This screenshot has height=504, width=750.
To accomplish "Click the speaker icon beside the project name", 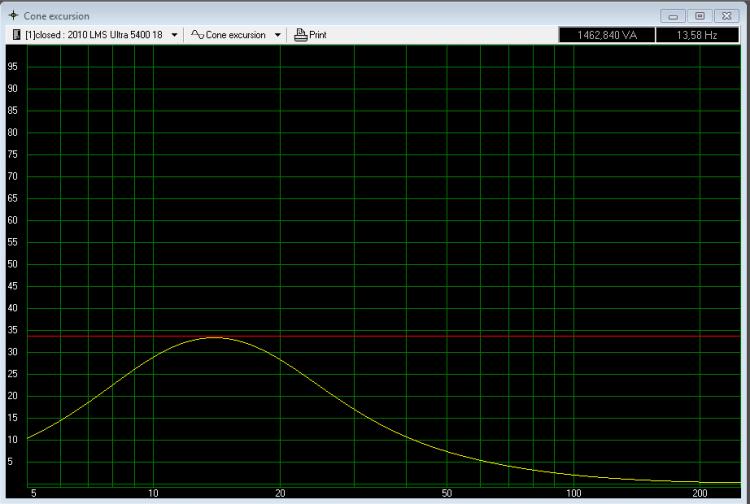I will pyautogui.click(x=16, y=35).
